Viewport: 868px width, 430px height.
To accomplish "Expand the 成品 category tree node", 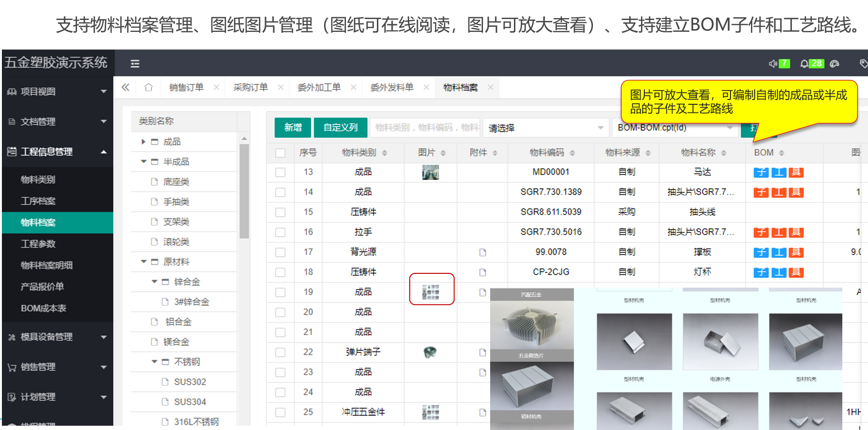I will (143, 142).
